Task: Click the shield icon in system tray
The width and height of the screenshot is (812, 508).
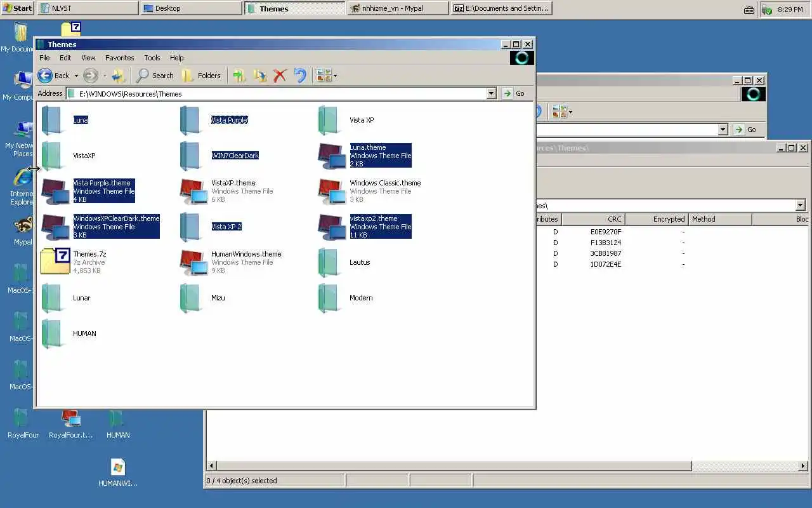Action: (x=768, y=9)
